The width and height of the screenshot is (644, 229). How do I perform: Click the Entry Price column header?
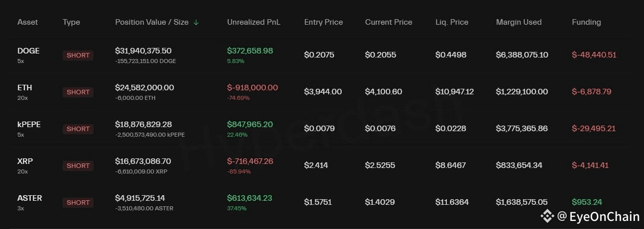point(324,22)
